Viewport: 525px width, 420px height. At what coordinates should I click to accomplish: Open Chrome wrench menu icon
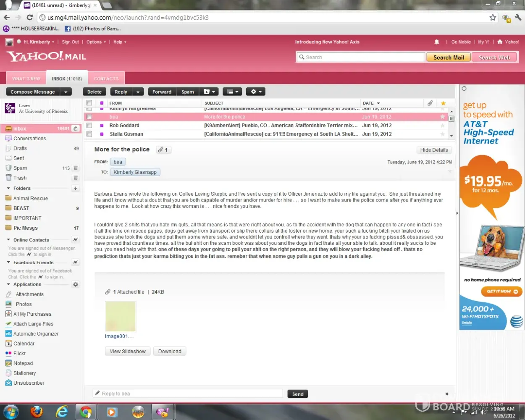[518, 17]
